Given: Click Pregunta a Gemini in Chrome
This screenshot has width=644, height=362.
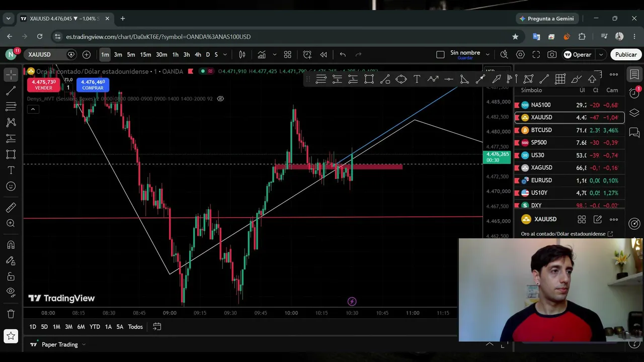Looking at the screenshot, I should click(547, 19).
